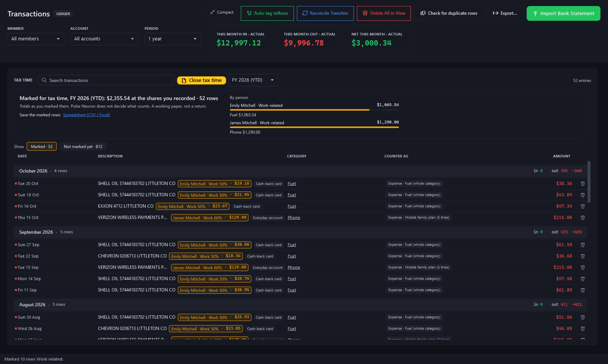Delete the Tue 15 Sep Verizon row
608x364 pixels.
click(582, 267)
